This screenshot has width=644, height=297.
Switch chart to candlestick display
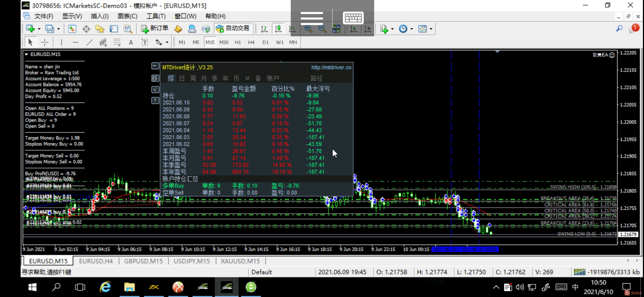click(278, 29)
